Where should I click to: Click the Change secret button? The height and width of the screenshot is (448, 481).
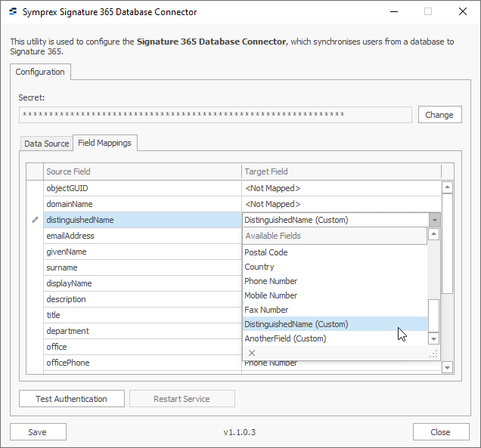439,115
